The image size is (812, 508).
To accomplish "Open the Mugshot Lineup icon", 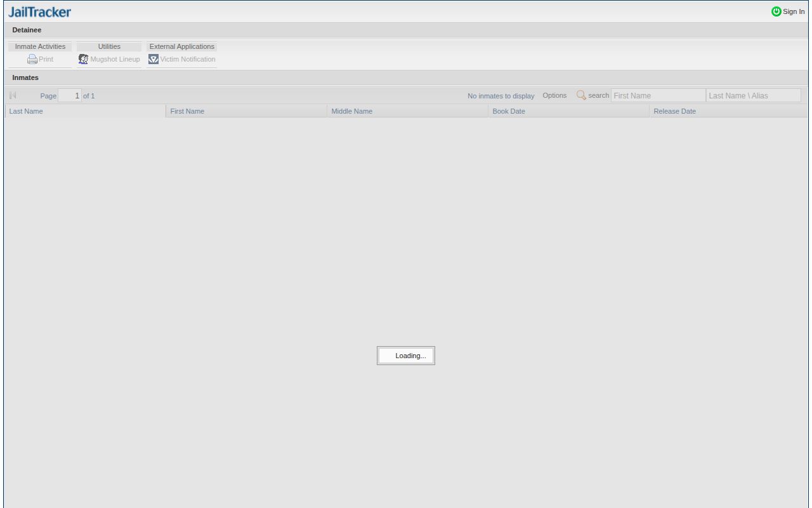I will click(83, 59).
